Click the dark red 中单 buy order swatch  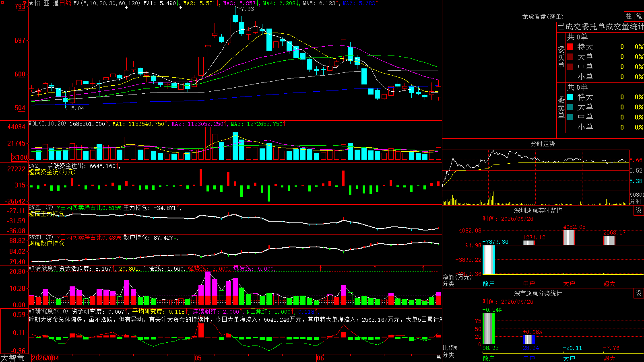[570, 67]
